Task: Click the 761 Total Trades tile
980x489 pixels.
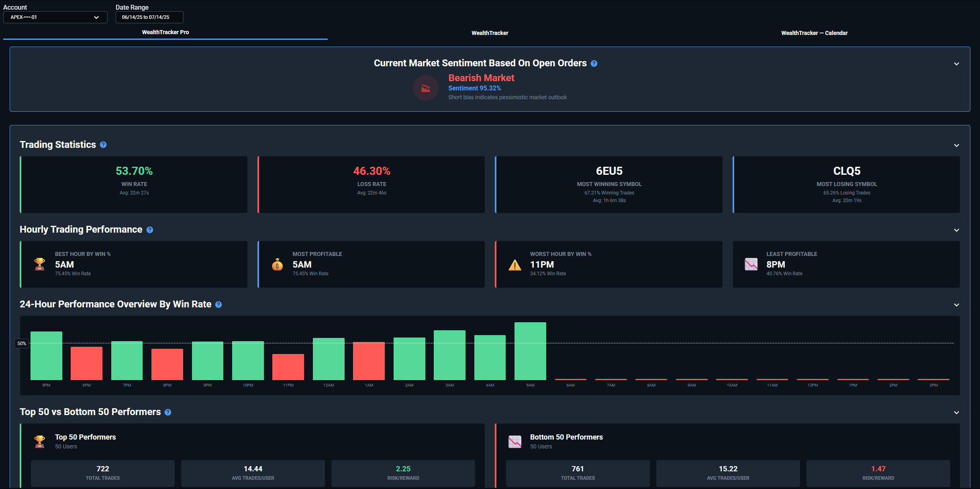Action: click(578, 473)
